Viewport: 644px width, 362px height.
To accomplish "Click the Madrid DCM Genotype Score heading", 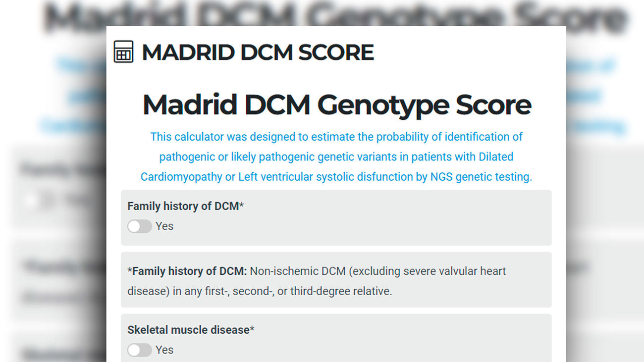I will [336, 104].
